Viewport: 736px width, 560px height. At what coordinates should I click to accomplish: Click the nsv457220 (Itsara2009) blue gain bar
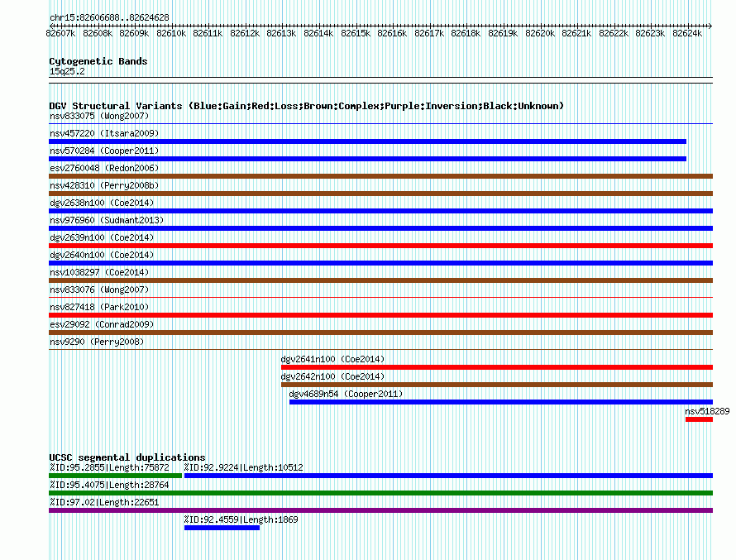(367, 141)
